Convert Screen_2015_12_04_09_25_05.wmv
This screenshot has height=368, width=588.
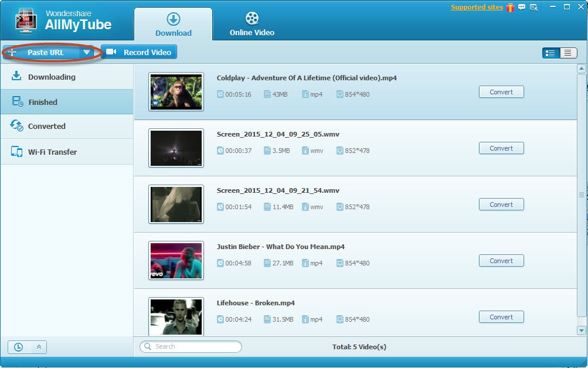(x=501, y=148)
